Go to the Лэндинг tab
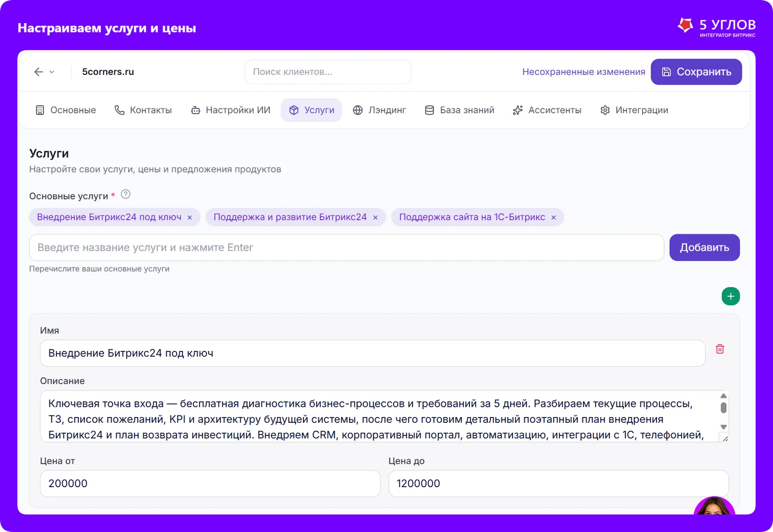773x532 pixels. [x=379, y=110]
